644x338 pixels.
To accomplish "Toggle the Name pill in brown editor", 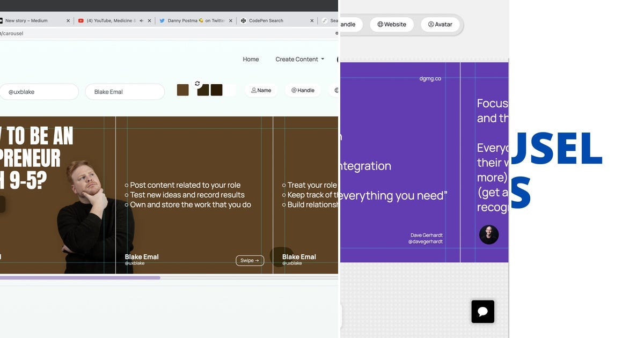I will (x=261, y=90).
